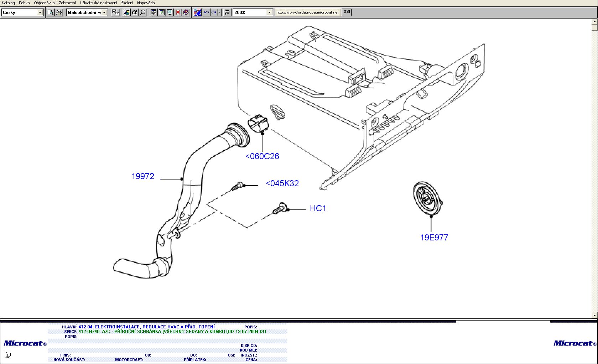
Task: Open the Katalog menu
Action: (x=8, y=3)
